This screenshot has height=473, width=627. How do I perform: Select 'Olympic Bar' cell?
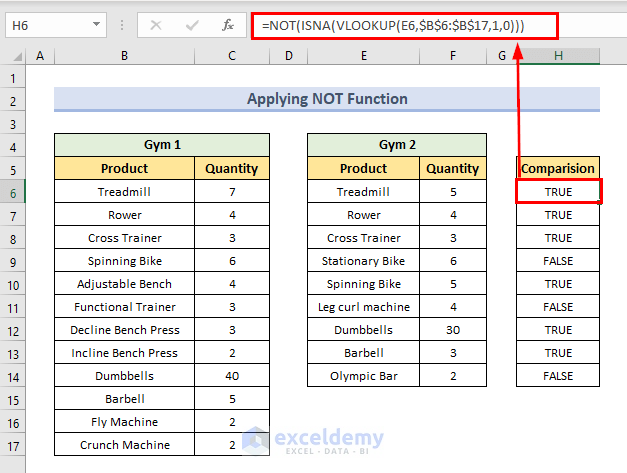click(x=363, y=376)
